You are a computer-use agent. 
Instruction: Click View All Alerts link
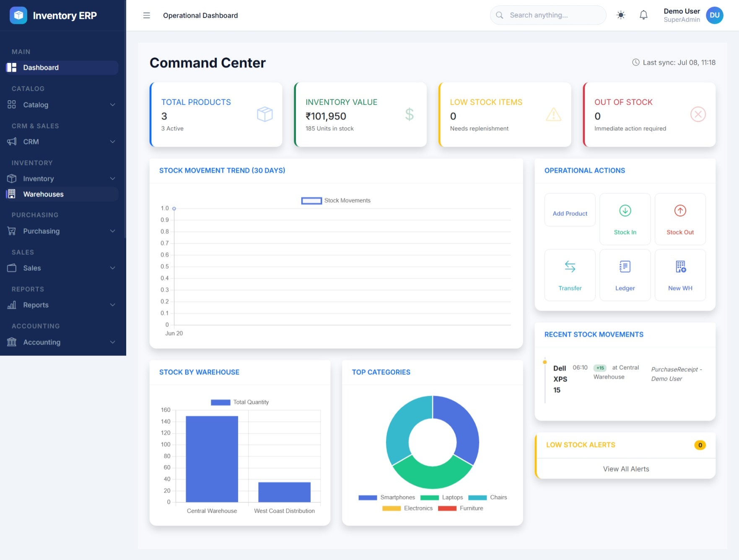pos(626,469)
